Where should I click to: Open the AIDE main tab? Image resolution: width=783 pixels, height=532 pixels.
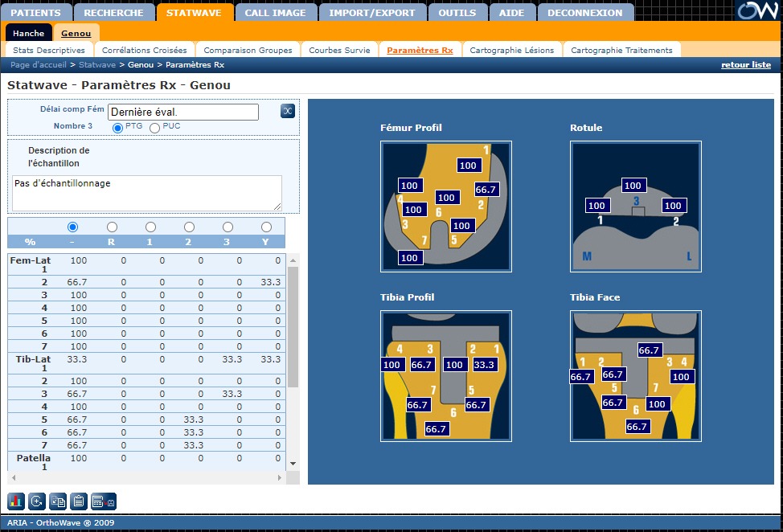(x=512, y=13)
